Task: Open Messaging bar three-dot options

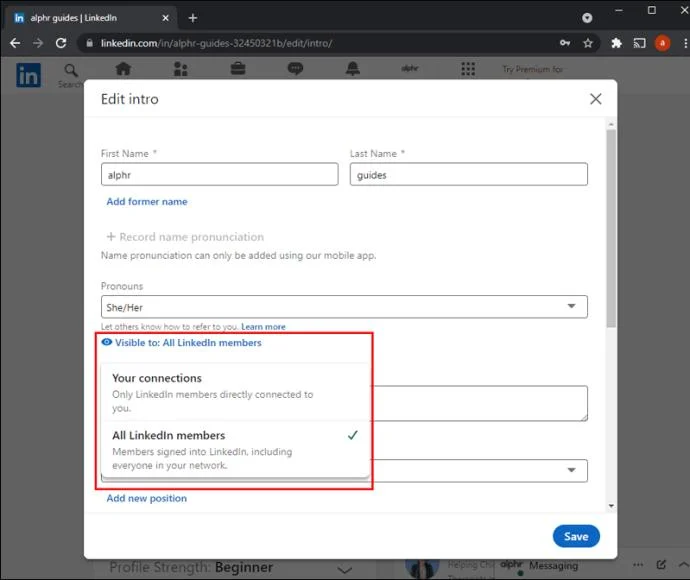Action: tap(638, 565)
